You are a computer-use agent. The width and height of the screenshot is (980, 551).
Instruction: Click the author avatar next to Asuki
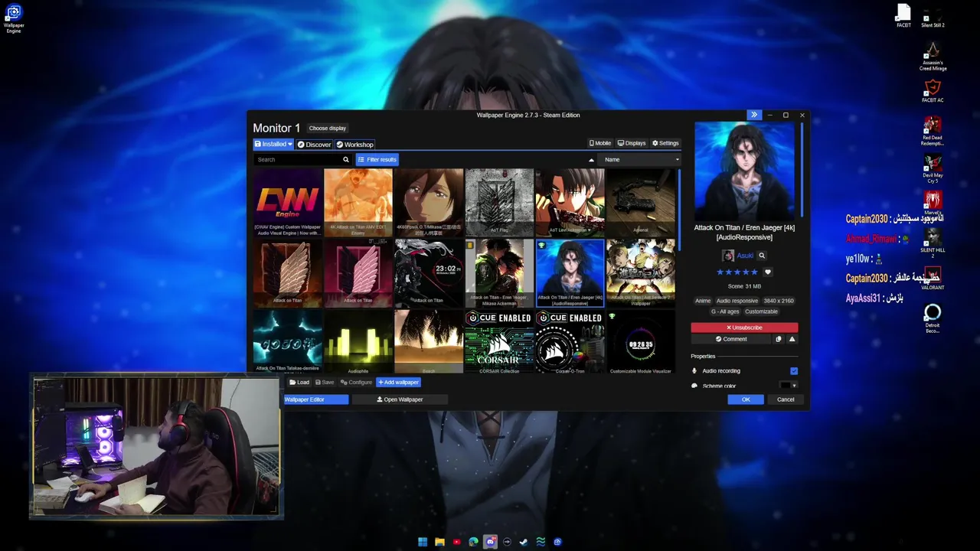click(728, 256)
